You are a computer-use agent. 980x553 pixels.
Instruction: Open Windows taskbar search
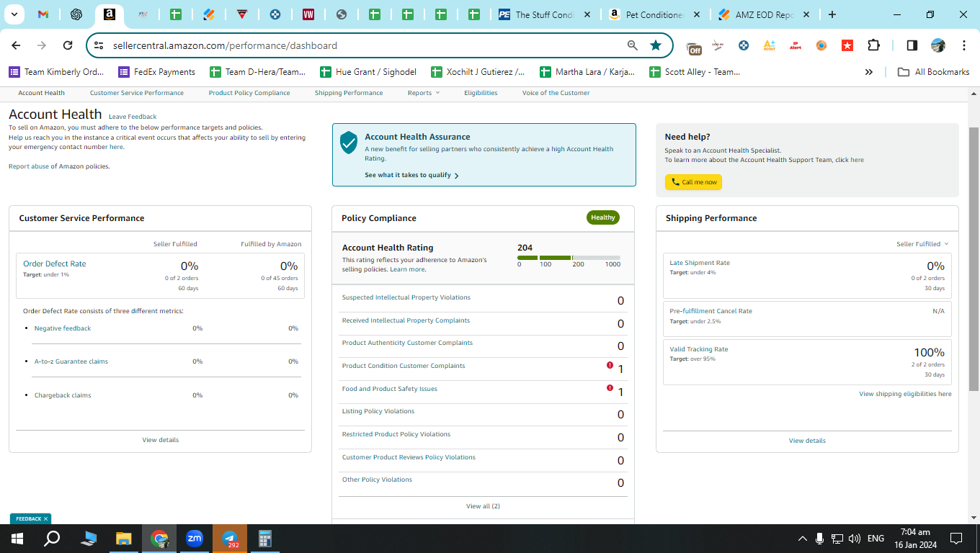point(52,539)
